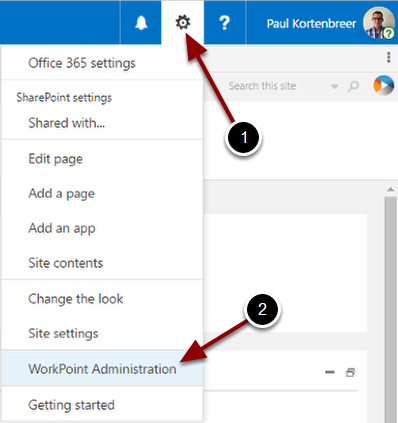
Task: Click the settings gear icon
Action: click(183, 23)
